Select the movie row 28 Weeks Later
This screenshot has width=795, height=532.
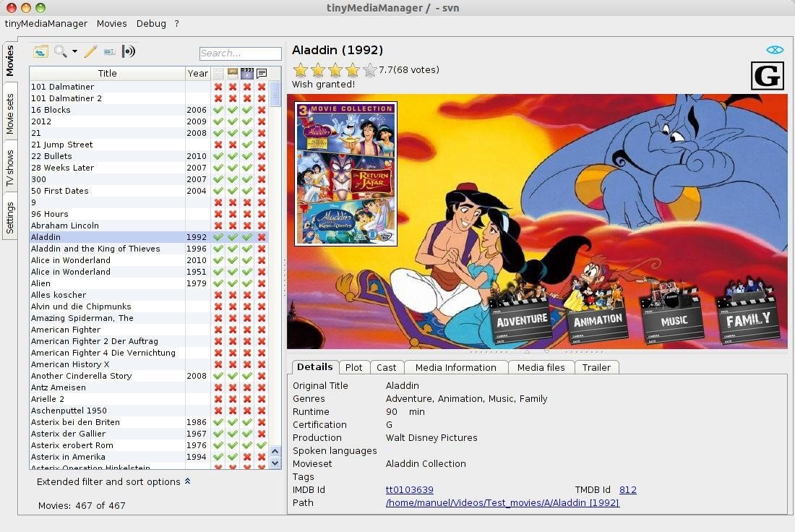click(x=149, y=168)
